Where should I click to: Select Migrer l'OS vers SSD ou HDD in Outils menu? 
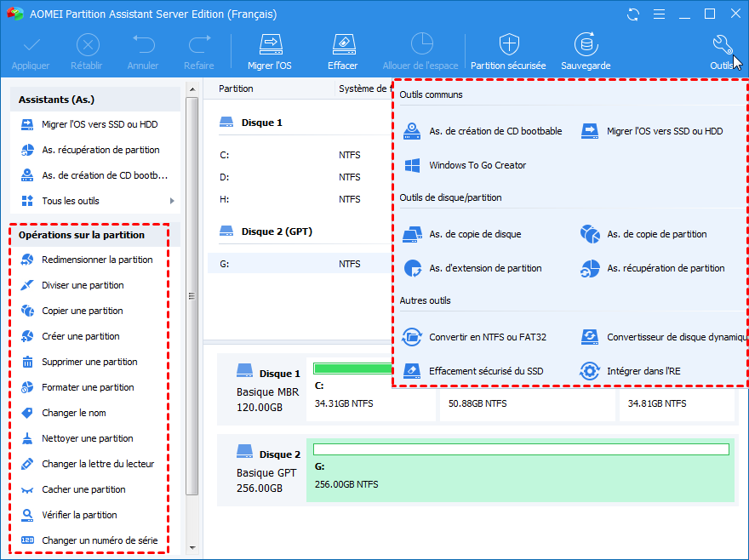pos(652,131)
